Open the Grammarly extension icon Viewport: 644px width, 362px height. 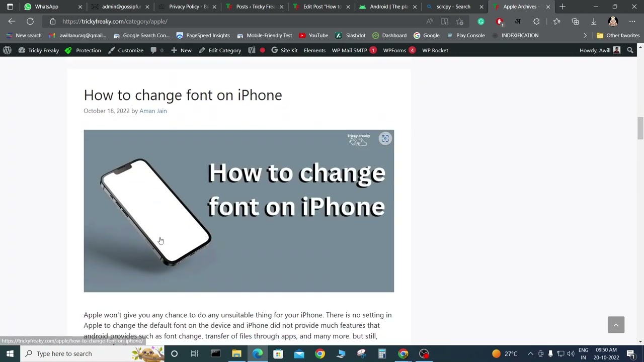coord(481,22)
